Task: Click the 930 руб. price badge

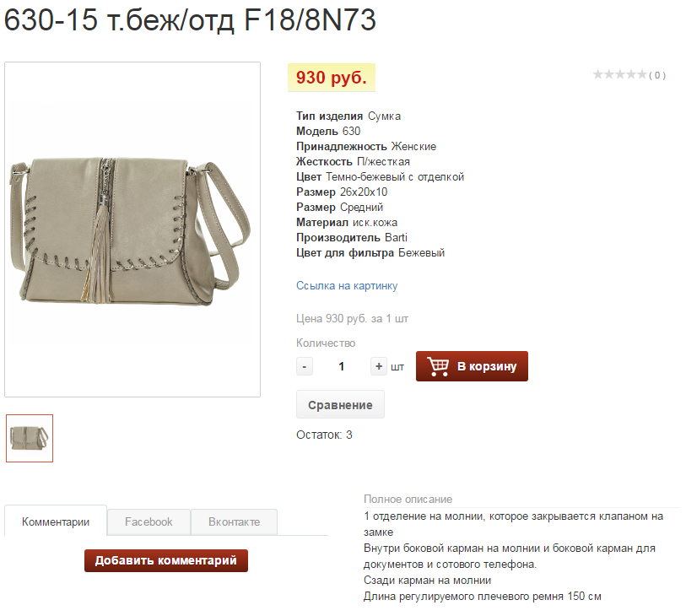Action: [x=332, y=78]
